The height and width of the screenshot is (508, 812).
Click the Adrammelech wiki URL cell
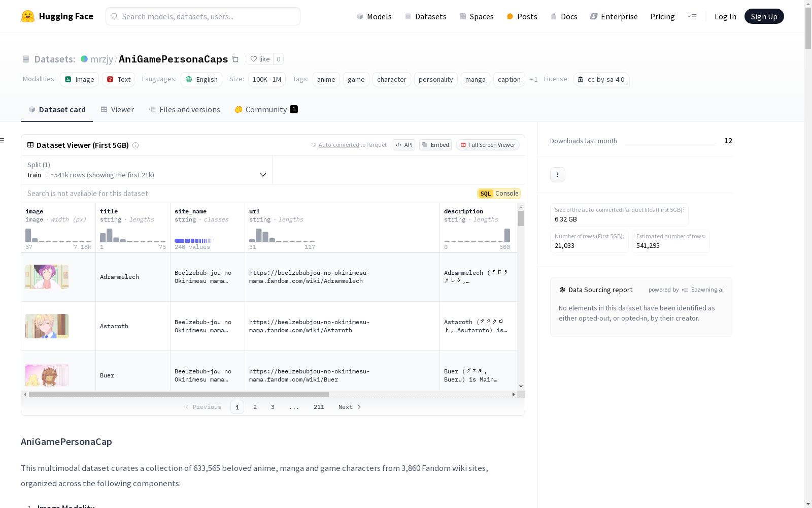tap(342, 277)
